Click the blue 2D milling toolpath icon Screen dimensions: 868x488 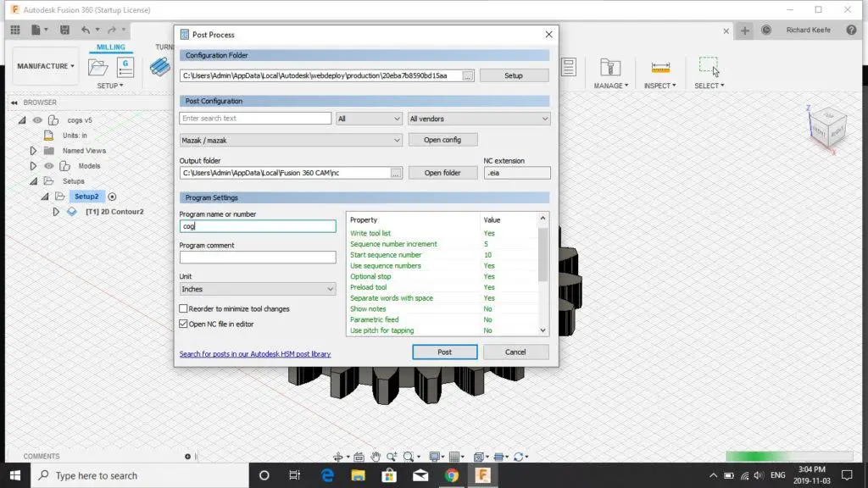[x=160, y=67]
